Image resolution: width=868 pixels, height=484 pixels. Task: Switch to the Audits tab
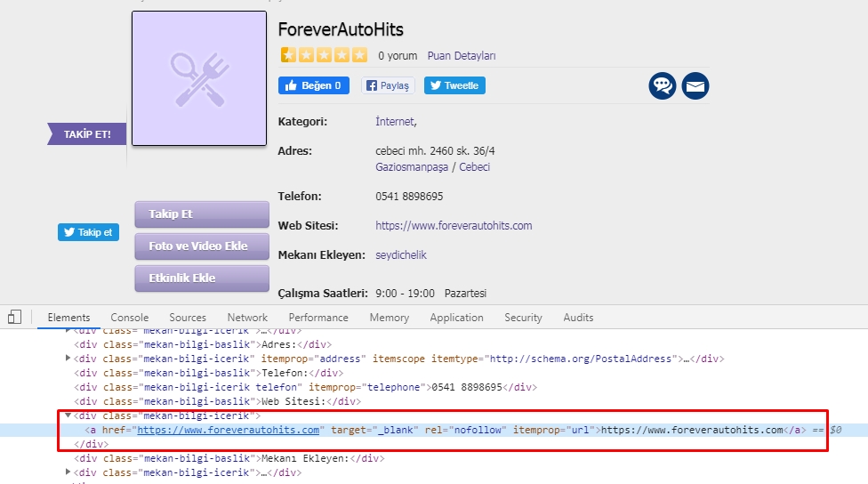578,318
